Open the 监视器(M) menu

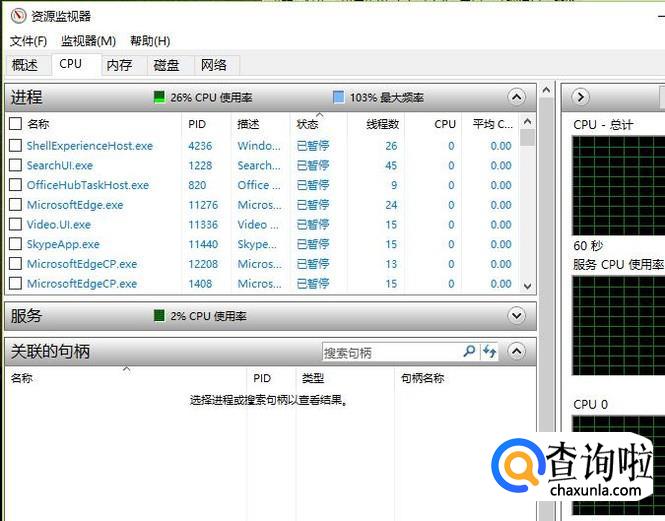click(88, 41)
